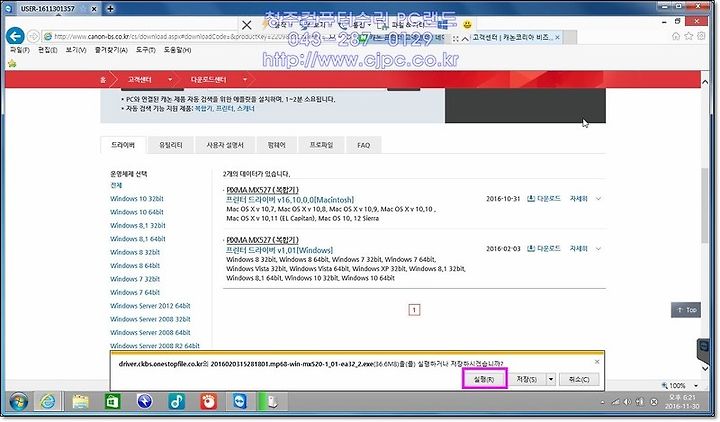Add a new session tab with the plus
The image size is (720, 422).
110,8
